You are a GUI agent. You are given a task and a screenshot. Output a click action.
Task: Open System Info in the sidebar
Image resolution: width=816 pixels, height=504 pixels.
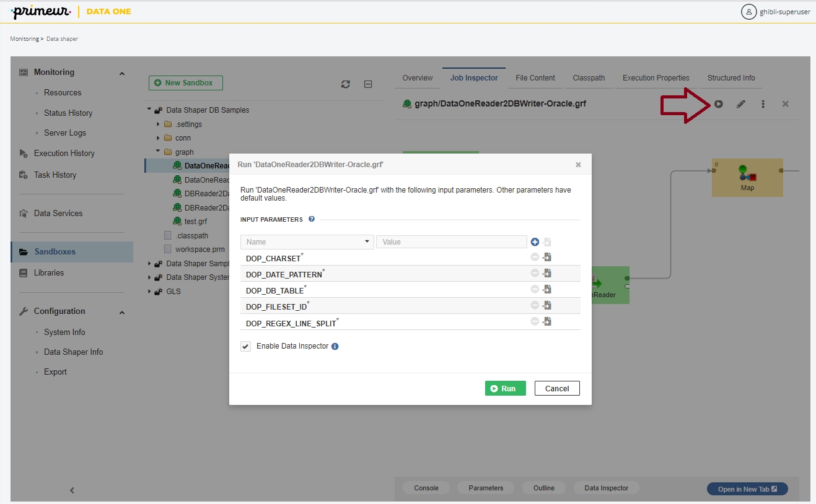(x=64, y=332)
